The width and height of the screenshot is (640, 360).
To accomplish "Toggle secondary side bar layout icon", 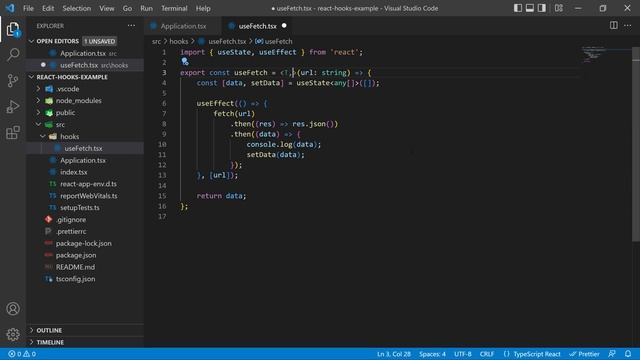I will point(542,8).
